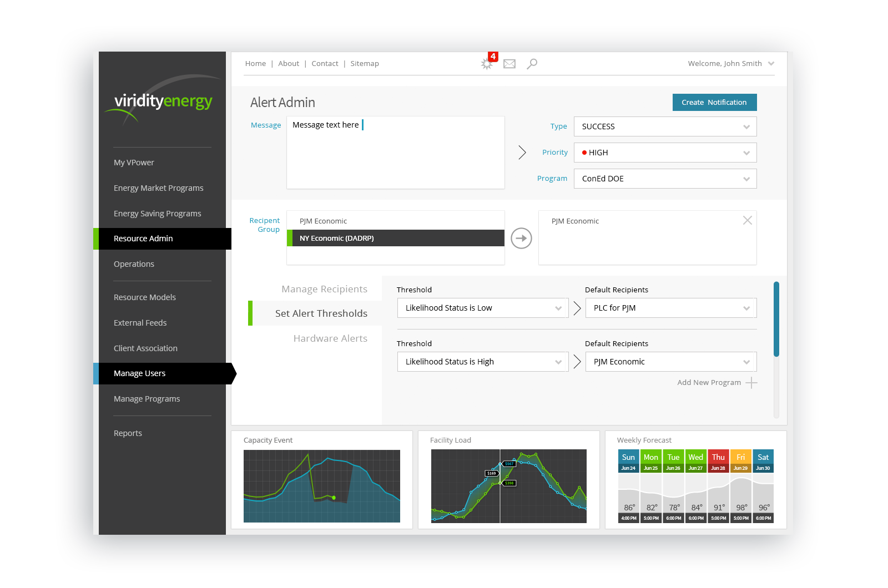Open Energy Market Programs in sidebar

tap(158, 188)
